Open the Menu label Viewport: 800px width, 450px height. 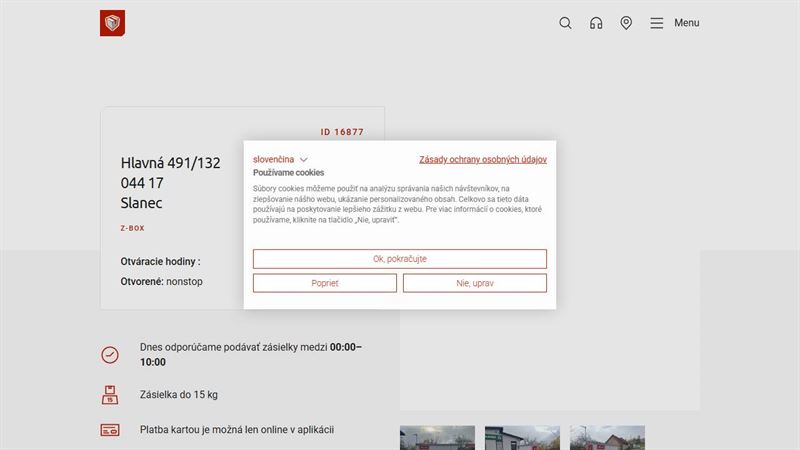pyautogui.click(x=687, y=23)
